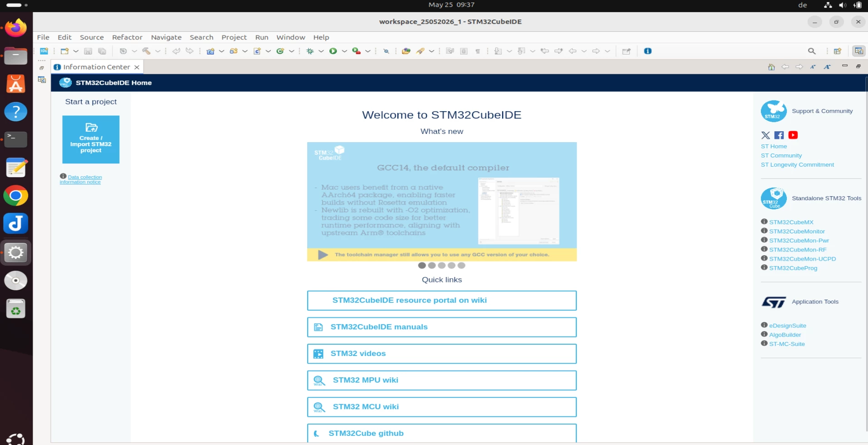Open the flashlight Search dropdown arrow
868x445 pixels.
[432, 51]
